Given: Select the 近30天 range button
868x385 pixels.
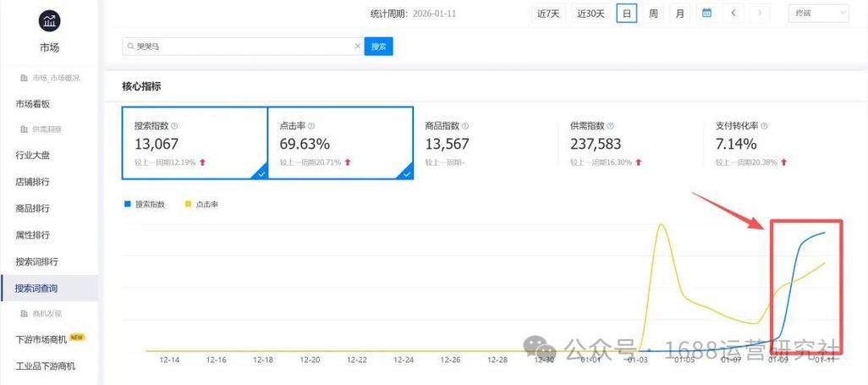Looking at the screenshot, I should pos(591,13).
